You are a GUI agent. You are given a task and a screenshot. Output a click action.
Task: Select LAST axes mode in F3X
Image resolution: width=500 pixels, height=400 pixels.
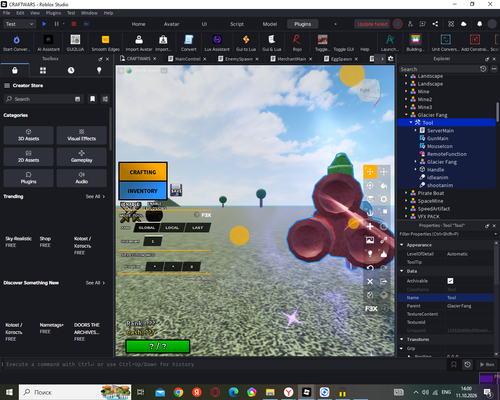click(198, 228)
